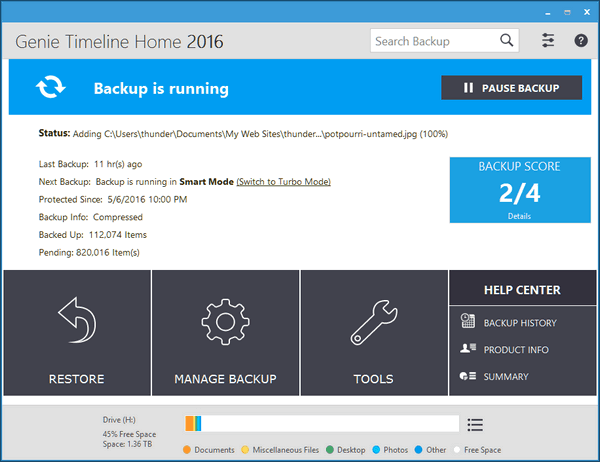
Task: Click the Backup Score 2/4 tile
Action: 520,190
